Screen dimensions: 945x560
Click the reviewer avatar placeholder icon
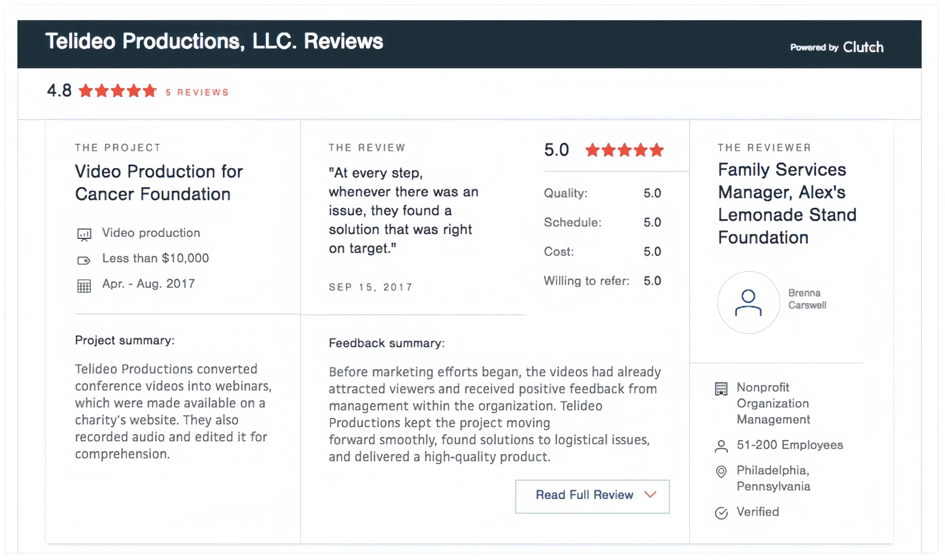[x=748, y=303]
